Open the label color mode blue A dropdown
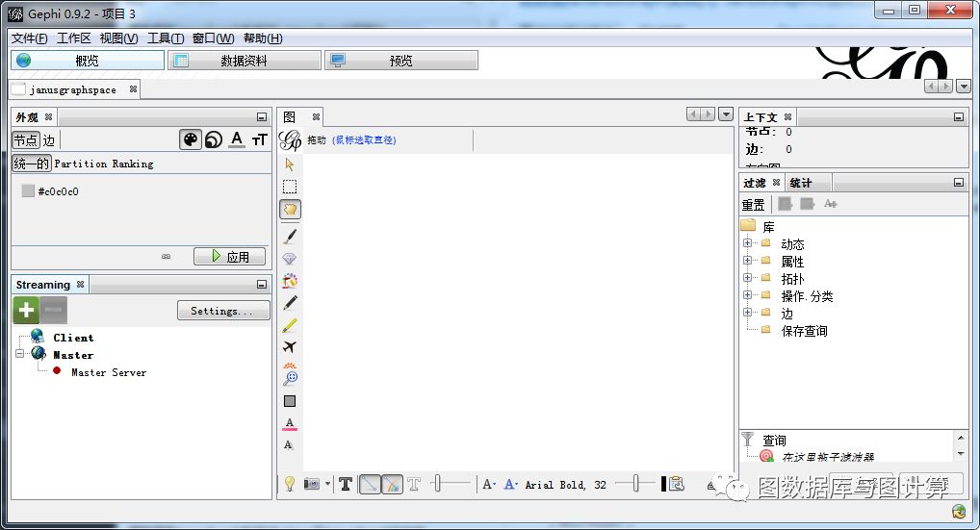980x530 pixels. [x=510, y=484]
